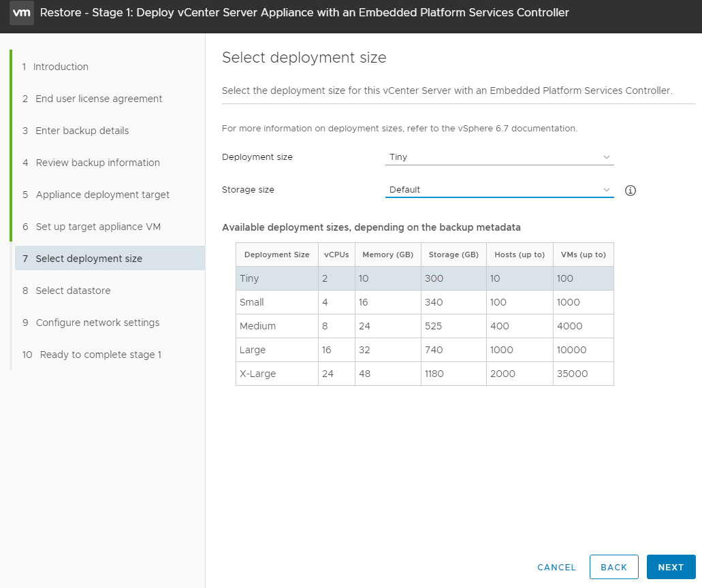Screen dimensions: 702x588
Task: Click the storage size info icon
Action: click(630, 191)
